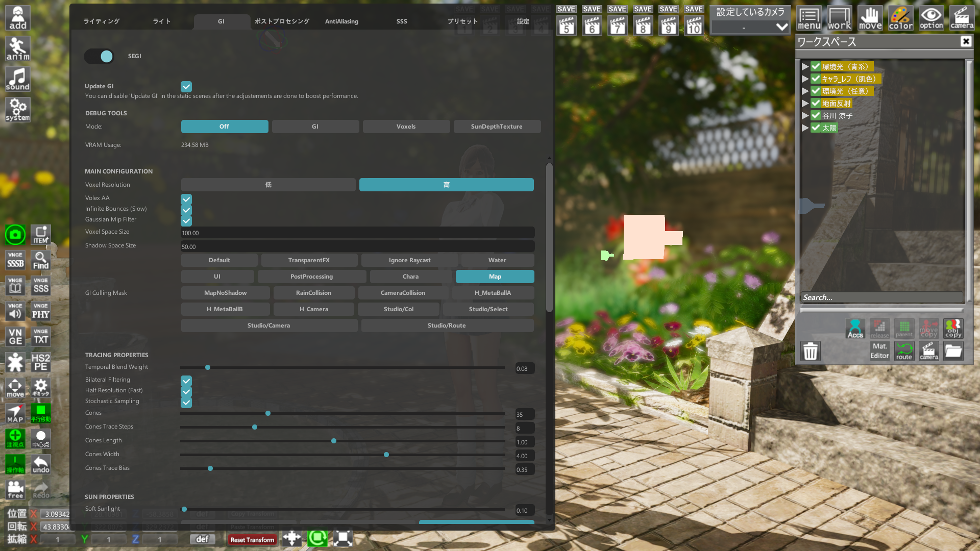This screenshot has height=551, width=980.
Task: Open the folder icon in workspace panel
Action: tap(953, 351)
